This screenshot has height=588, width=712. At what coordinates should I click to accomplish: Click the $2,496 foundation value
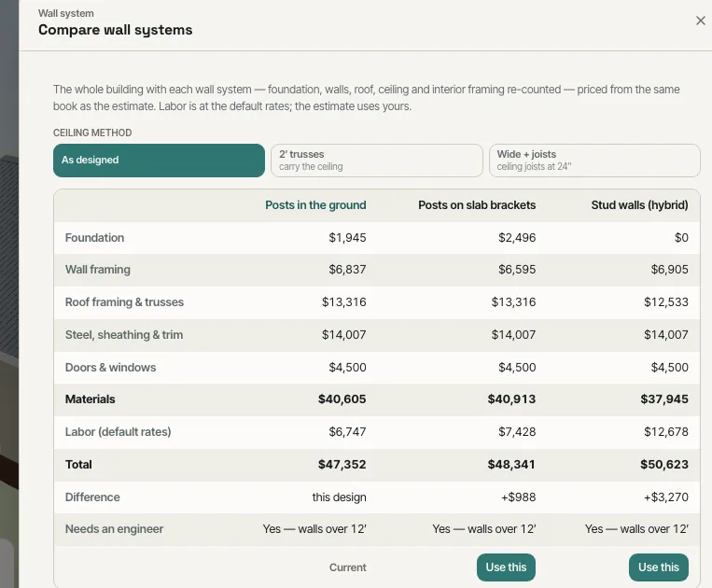click(517, 237)
